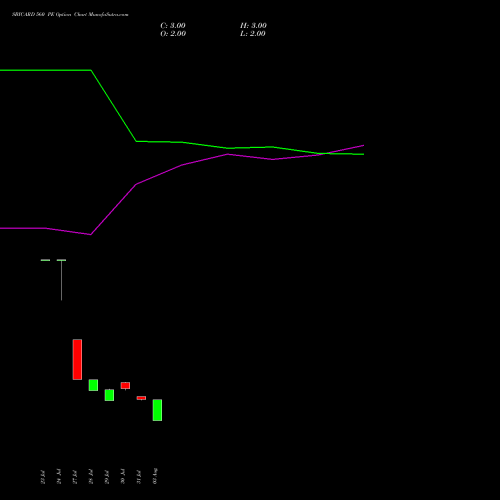
Task: Click the 28 Jul date axis label
Action: point(91,477)
